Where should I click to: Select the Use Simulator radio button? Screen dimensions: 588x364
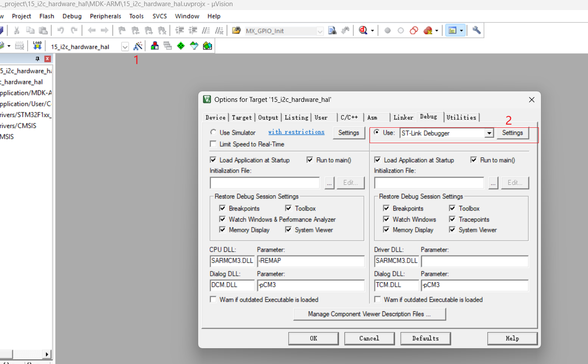(214, 132)
